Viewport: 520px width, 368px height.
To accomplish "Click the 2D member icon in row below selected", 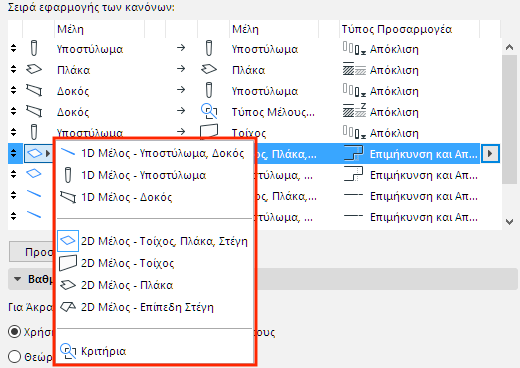I will 34,174.
